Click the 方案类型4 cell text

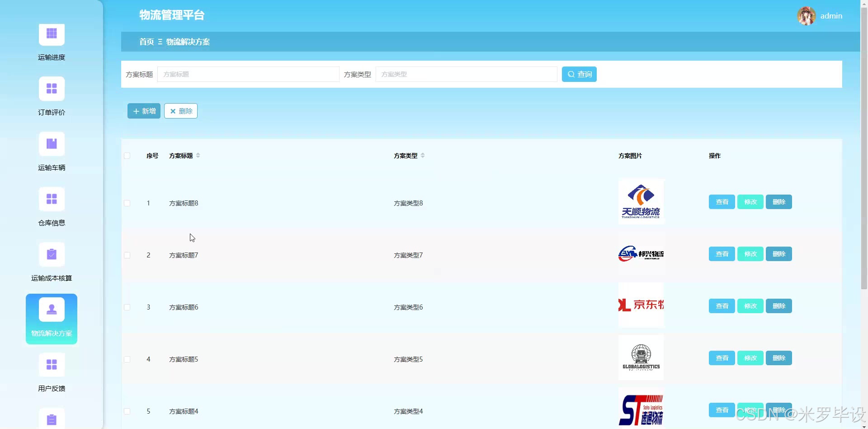[x=408, y=411]
